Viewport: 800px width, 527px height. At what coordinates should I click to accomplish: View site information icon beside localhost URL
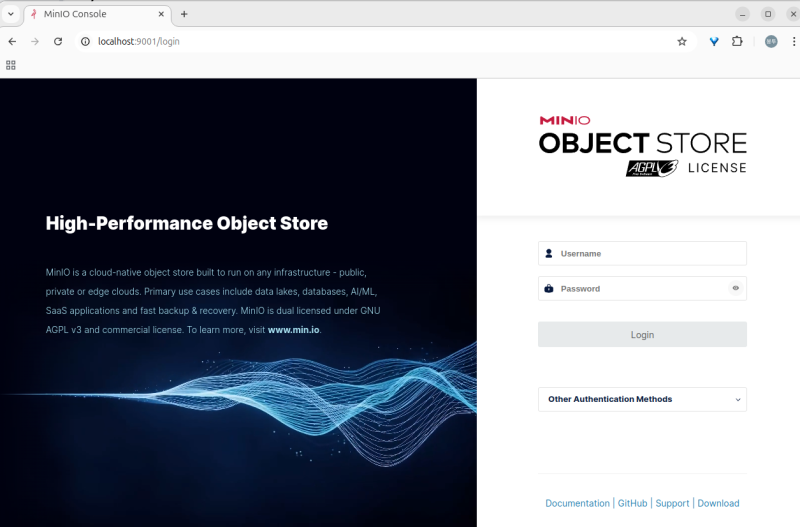tap(85, 41)
